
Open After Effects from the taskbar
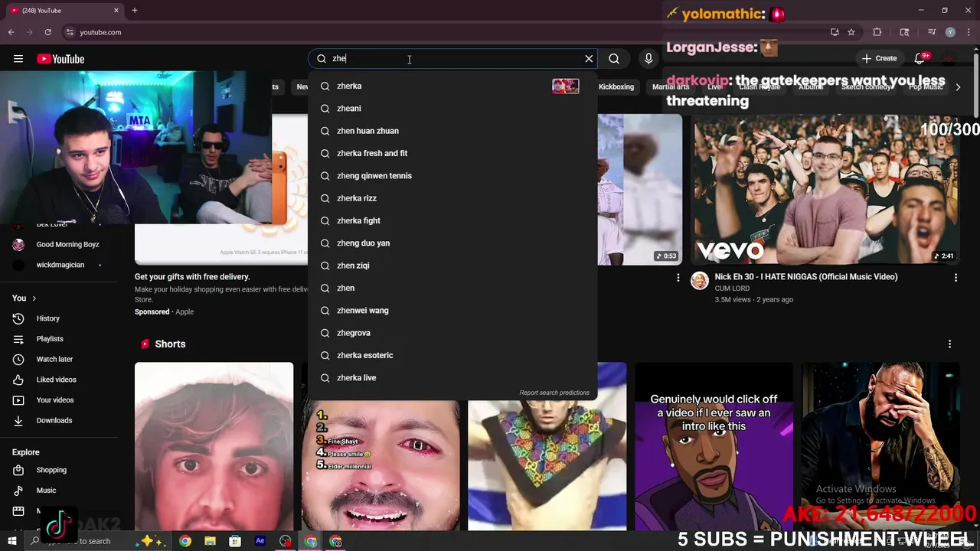pyautogui.click(x=260, y=541)
